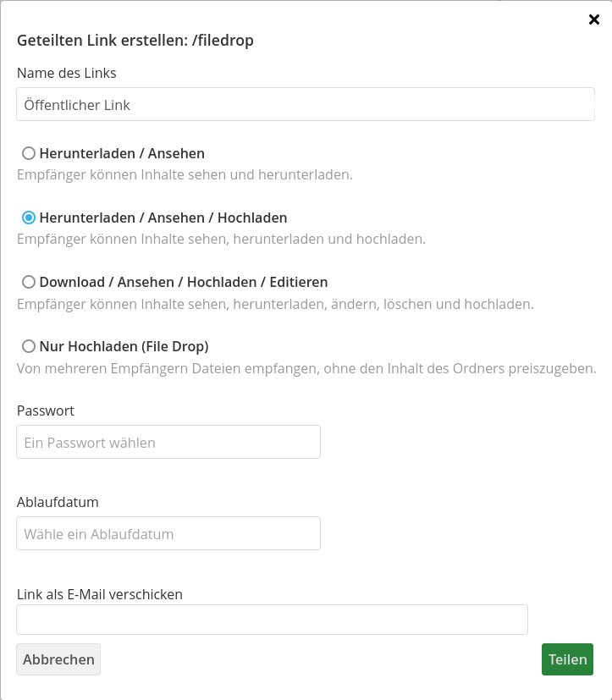612x700 pixels.
Task: Click the description mentioning ändern, löschen und hochladen
Action: pyautogui.click(x=279, y=304)
